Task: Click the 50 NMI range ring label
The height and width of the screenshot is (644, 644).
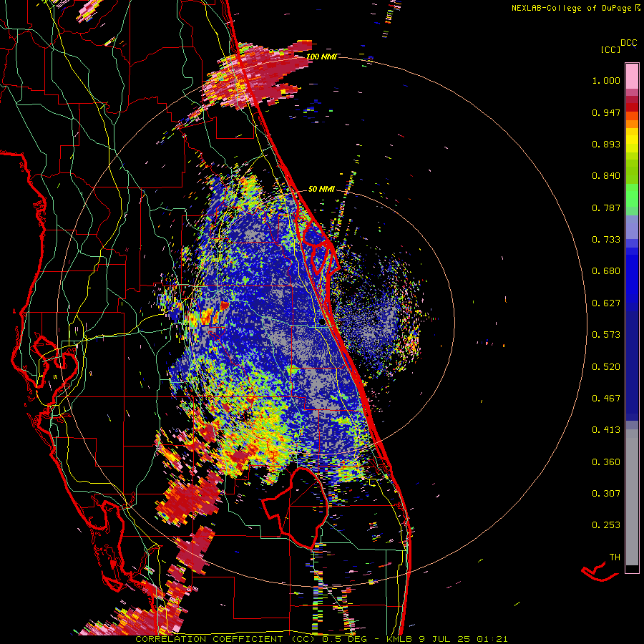Action: tap(321, 189)
